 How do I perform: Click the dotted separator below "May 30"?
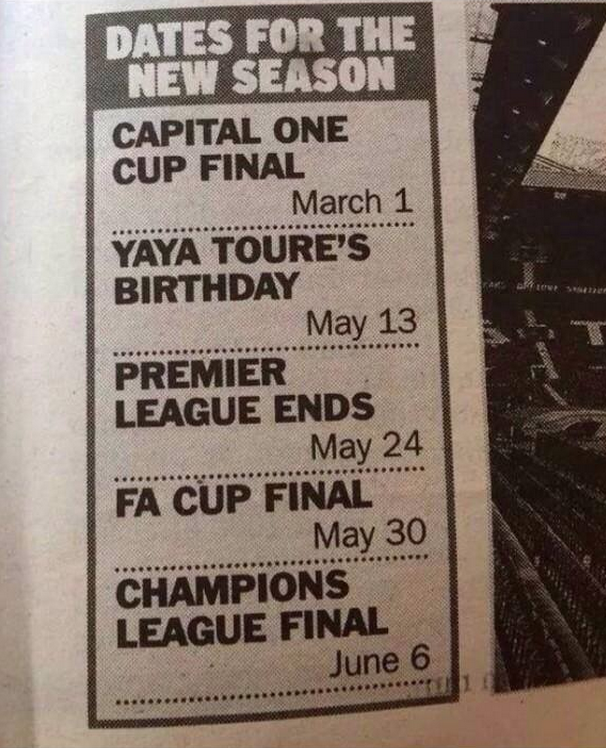pyautogui.click(x=272, y=561)
